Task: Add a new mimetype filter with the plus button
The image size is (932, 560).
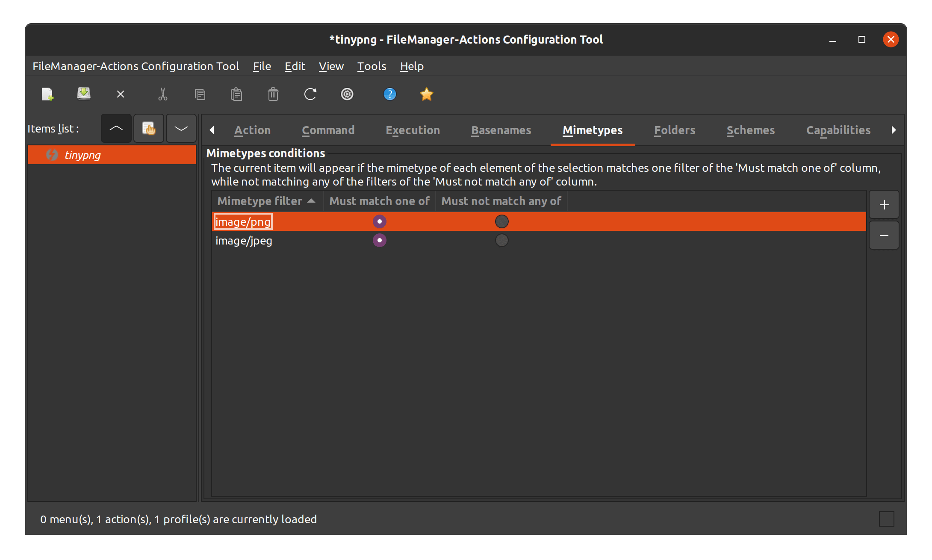Action: tap(884, 204)
